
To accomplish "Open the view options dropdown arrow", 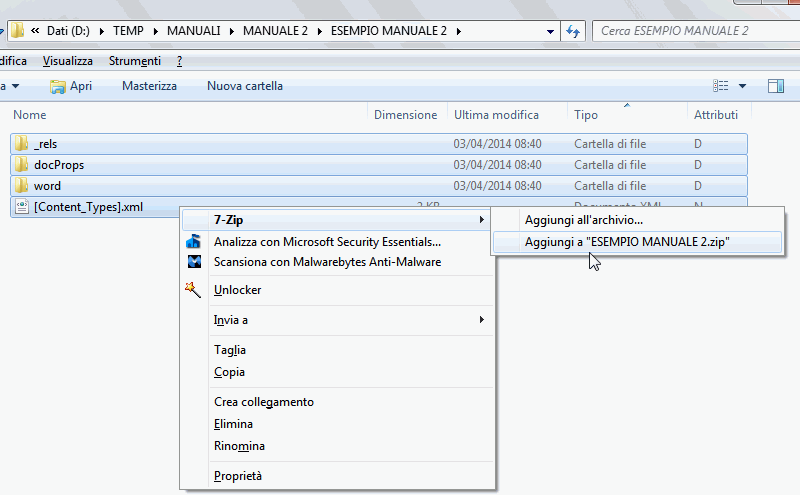I will pos(742,86).
